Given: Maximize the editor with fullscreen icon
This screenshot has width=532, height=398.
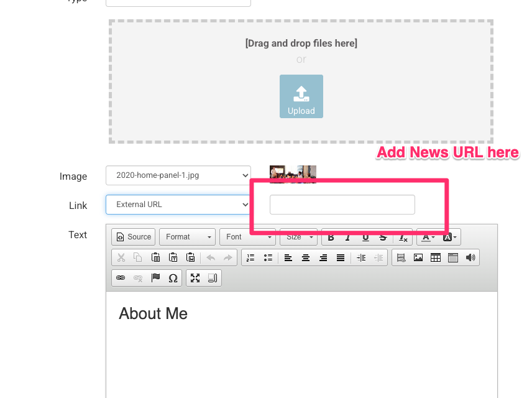Looking at the screenshot, I should click(x=195, y=278).
